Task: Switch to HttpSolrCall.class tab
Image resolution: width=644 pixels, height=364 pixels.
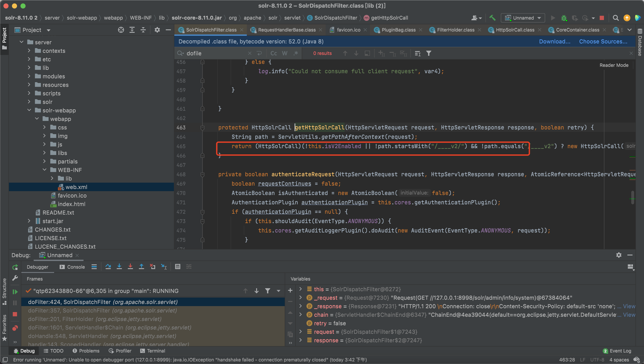Action: click(x=515, y=30)
